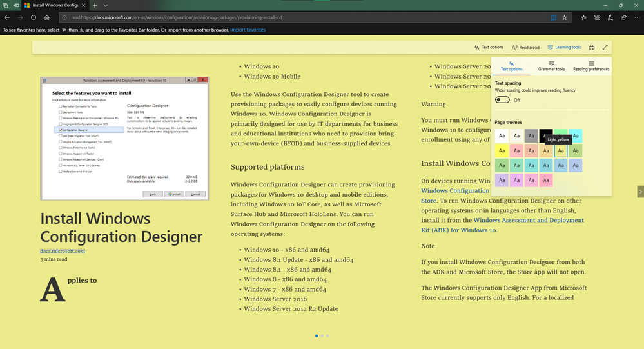Open Text options in reading toolbar
644x349 pixels.
489,47
